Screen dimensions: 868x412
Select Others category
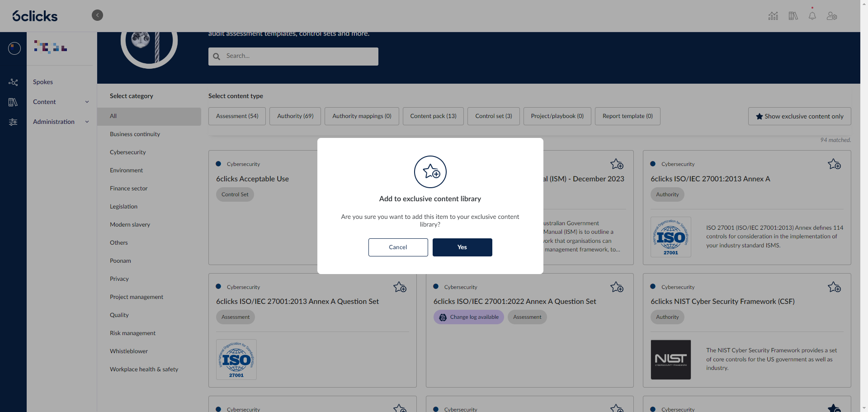pyautogui.click(x=119, y=243)
